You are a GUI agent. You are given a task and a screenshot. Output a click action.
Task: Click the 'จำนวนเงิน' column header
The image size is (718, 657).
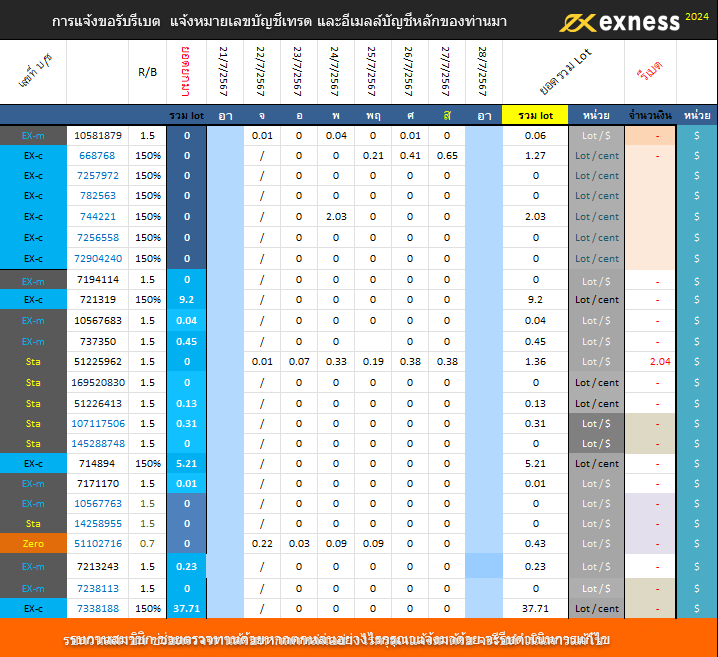[650, 115]
